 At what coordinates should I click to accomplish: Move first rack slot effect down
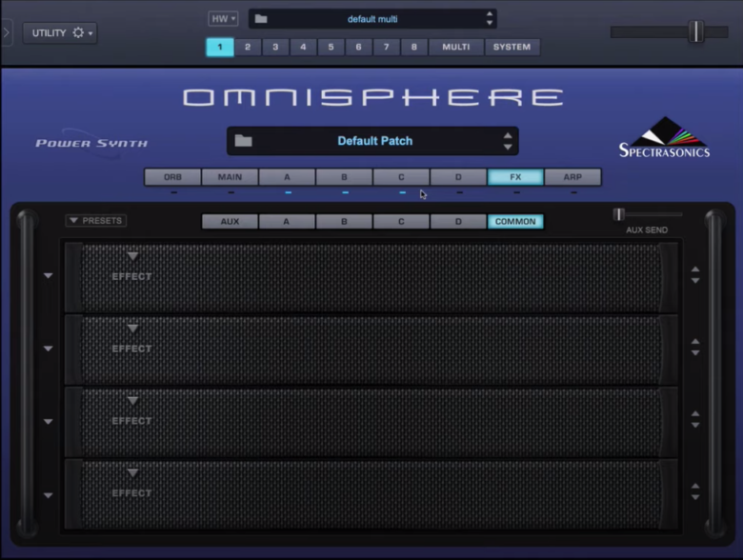[695, 280]
